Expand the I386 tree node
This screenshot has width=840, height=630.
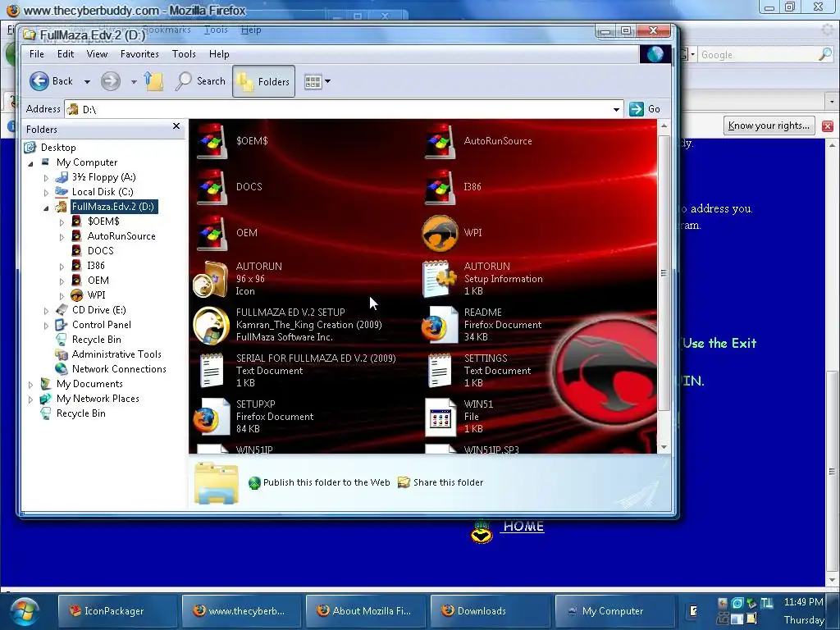tap(62, 267)
